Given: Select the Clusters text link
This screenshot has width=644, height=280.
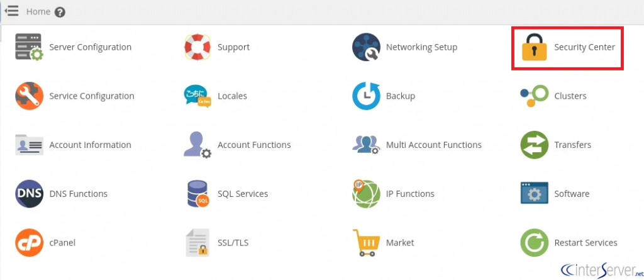Looking at the screenshot, I should coord(570,96).
